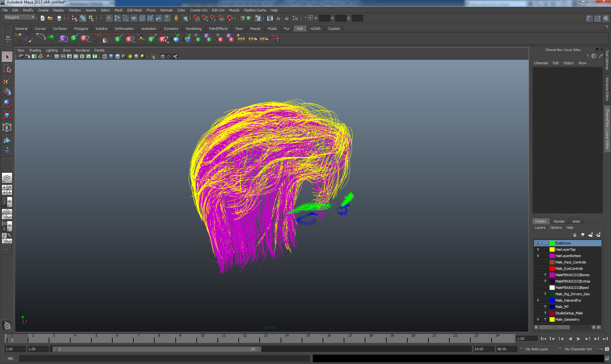
Task: Click the MEL command line input
Action: point(164,359)
